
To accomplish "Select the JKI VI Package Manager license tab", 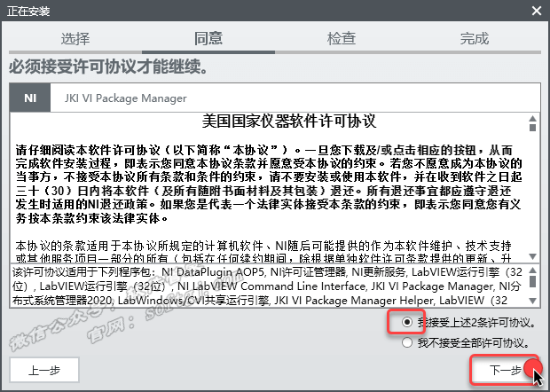I will (126, 98).
